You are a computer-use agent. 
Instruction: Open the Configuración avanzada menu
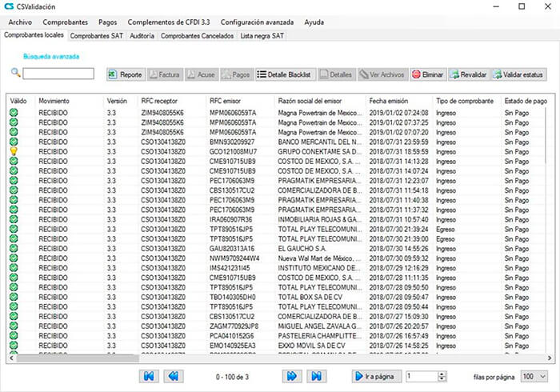[x=257, y=22]
